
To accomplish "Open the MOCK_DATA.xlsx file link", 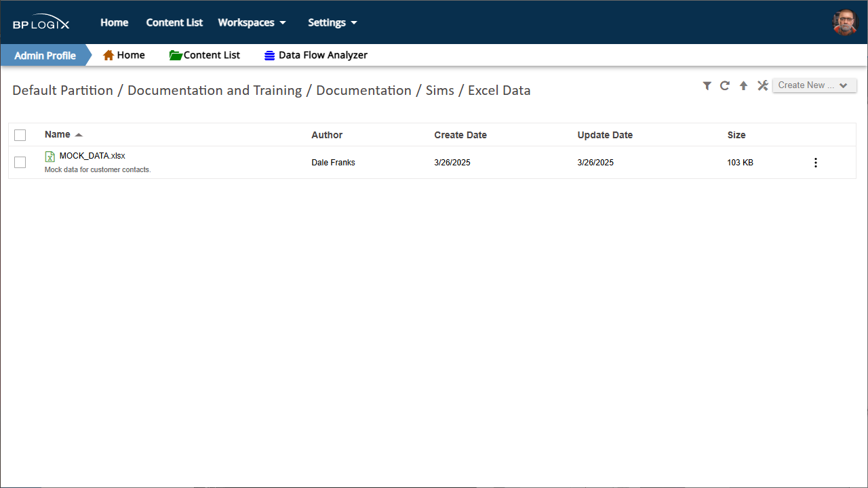I will click(92, 156).
